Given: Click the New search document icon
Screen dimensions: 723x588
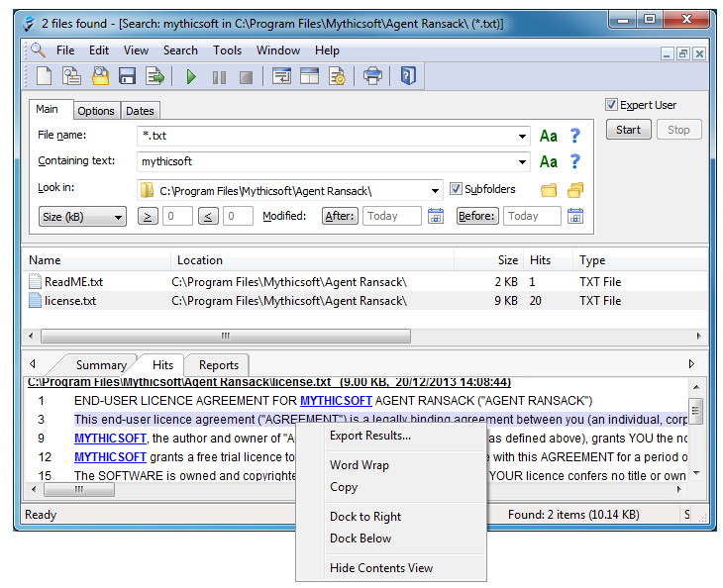Looking at the screenshot, I should [x=44, y=75].
